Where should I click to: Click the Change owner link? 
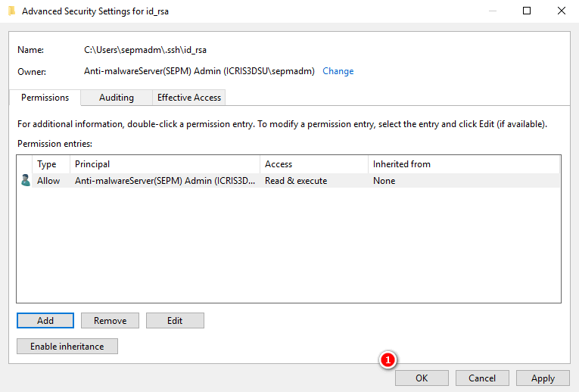(x=338, y=71)
